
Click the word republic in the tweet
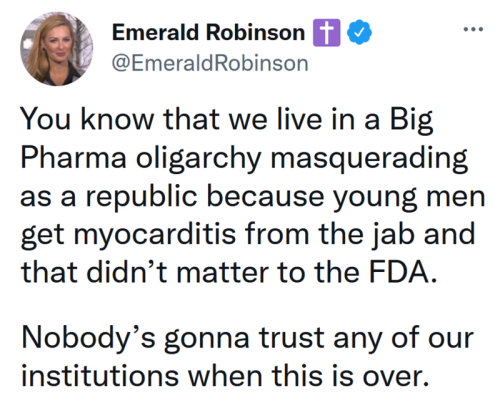(142, 197)
